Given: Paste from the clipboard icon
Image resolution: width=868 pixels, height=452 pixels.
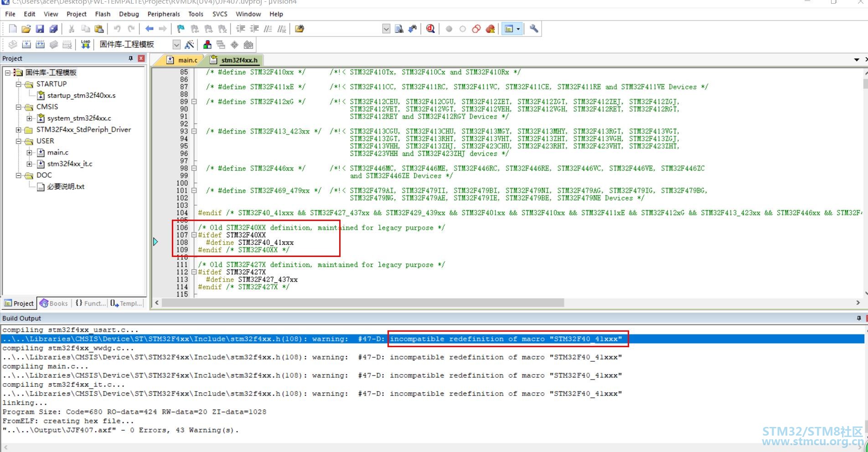Looking at the screenshot, I should tap(99, 29).
